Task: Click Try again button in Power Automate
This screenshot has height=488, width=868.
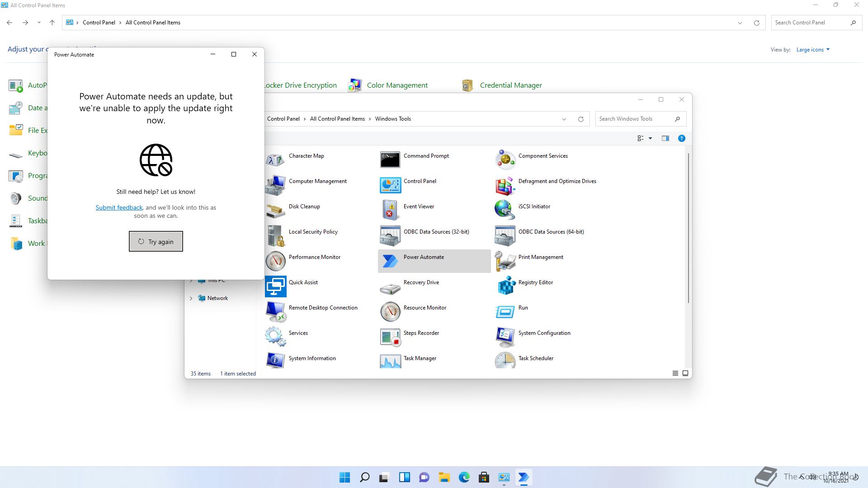Action: 156,241
